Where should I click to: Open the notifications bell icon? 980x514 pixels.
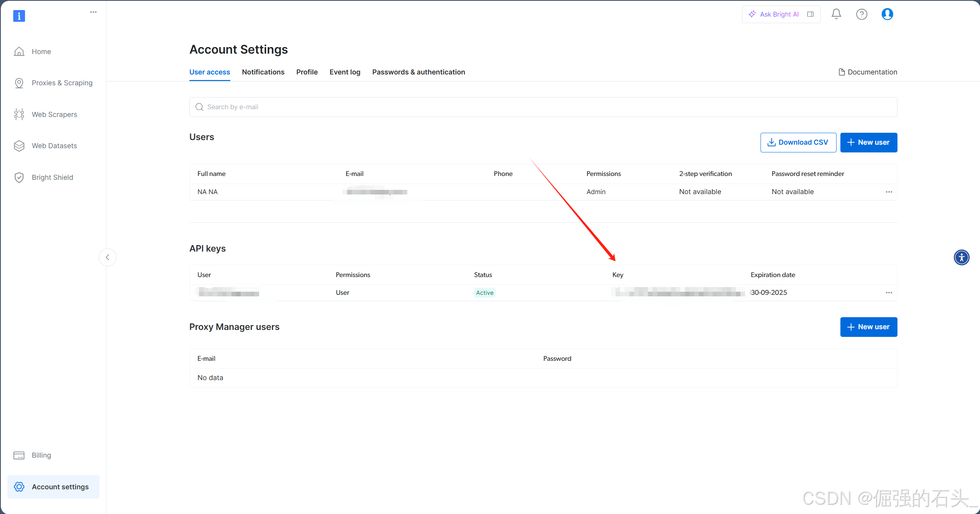tap(836, 14)
